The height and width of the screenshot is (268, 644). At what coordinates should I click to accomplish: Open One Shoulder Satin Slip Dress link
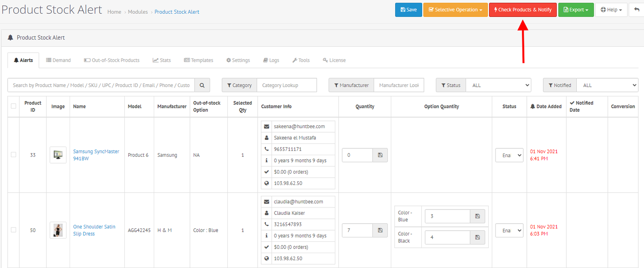(x=94, y=230)
